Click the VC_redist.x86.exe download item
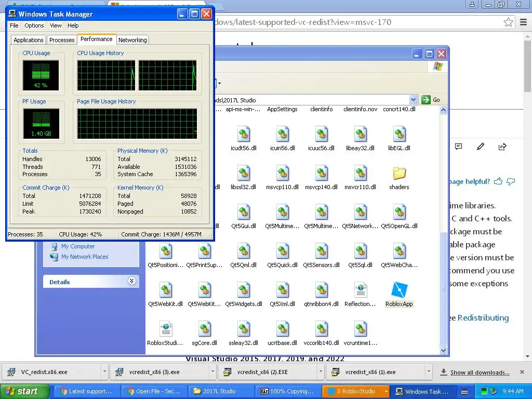This screenshot has width=532, height=399. point(51,372)
